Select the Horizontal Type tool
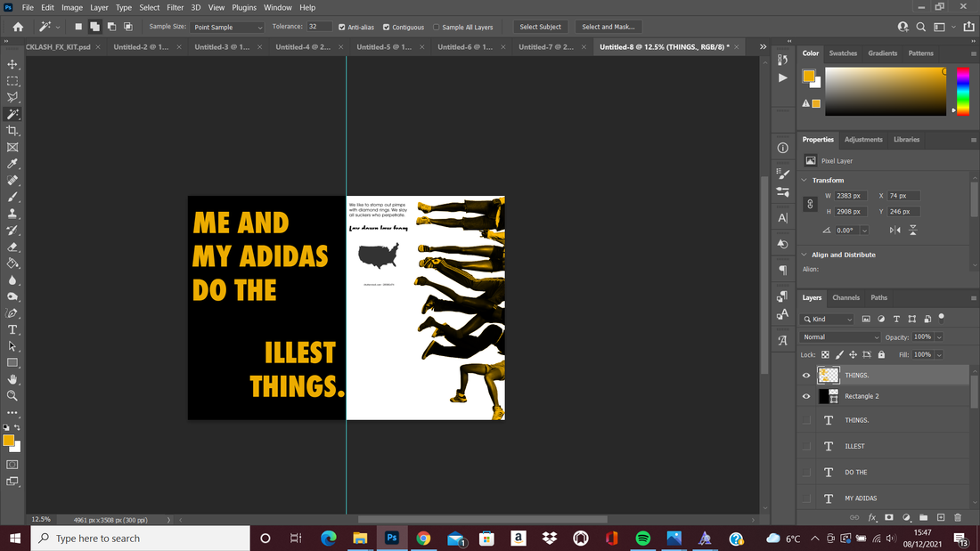980x551 pixels. point(12,330)
